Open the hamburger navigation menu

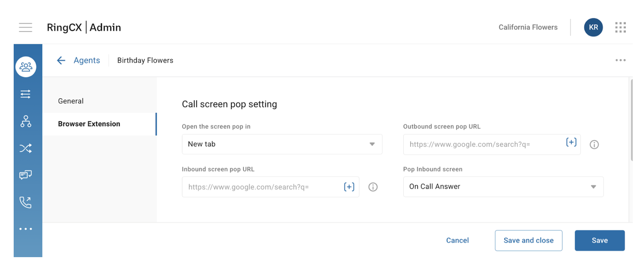coord(25,27)
